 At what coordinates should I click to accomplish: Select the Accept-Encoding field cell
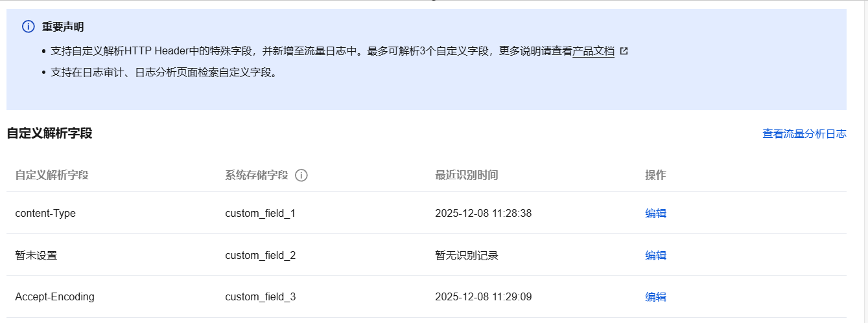pos(54,297)
